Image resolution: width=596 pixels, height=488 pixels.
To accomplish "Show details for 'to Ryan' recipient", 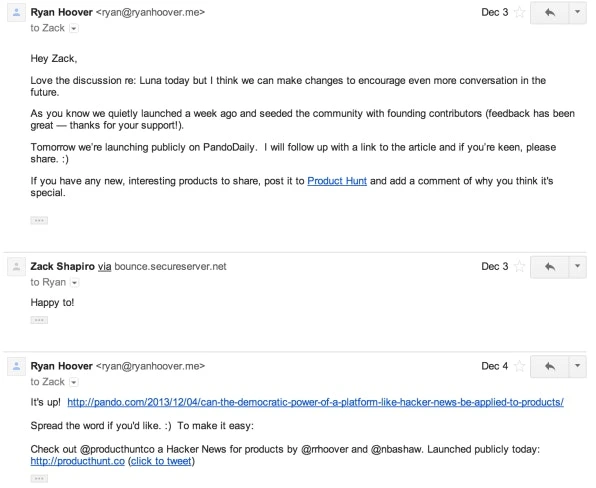I will pos(75,283).
